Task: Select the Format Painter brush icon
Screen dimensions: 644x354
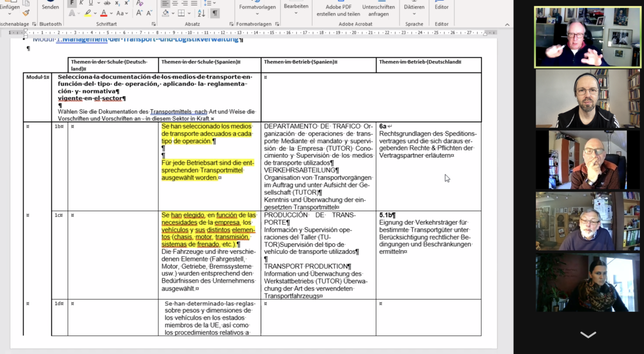Action: coord(26,13)
